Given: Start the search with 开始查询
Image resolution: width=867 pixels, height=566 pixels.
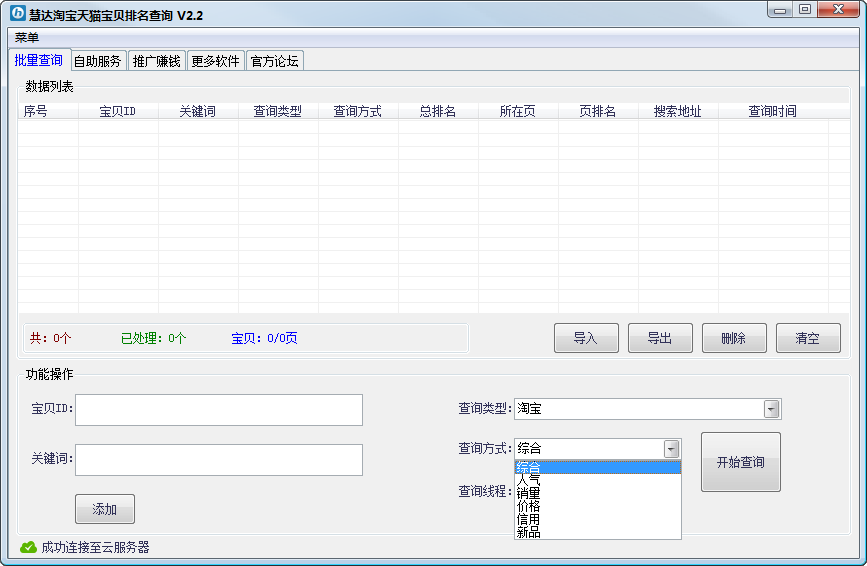Looking at the screenshot, I should point(740,462).
